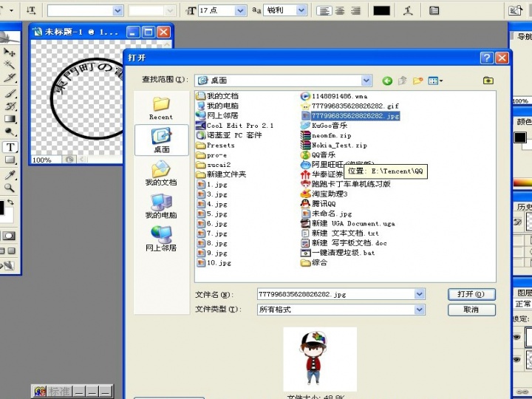Image resolution: width=532 pixels, height=399 pixels.
Task: Click the toolbox foreground color swatch
Action: click(x=1, y=208)
